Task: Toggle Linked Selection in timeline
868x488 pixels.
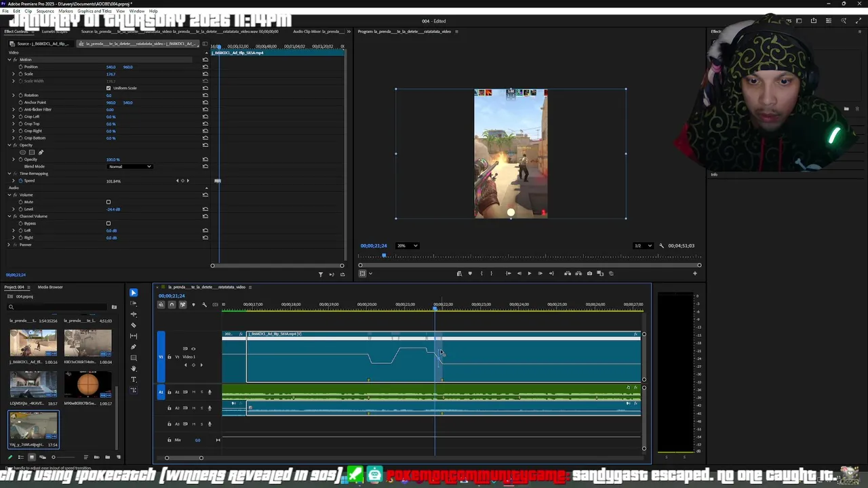Action: click(182, 304)
